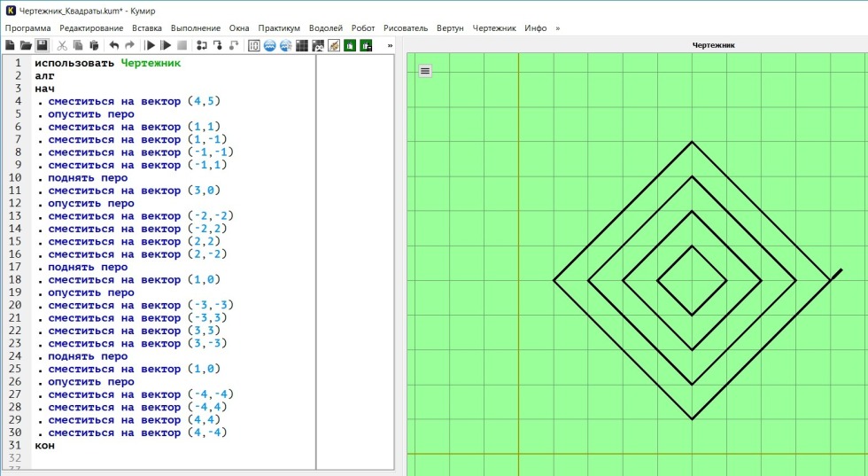Click on code line 10 'поднять перо'

[x=88, y=178]
